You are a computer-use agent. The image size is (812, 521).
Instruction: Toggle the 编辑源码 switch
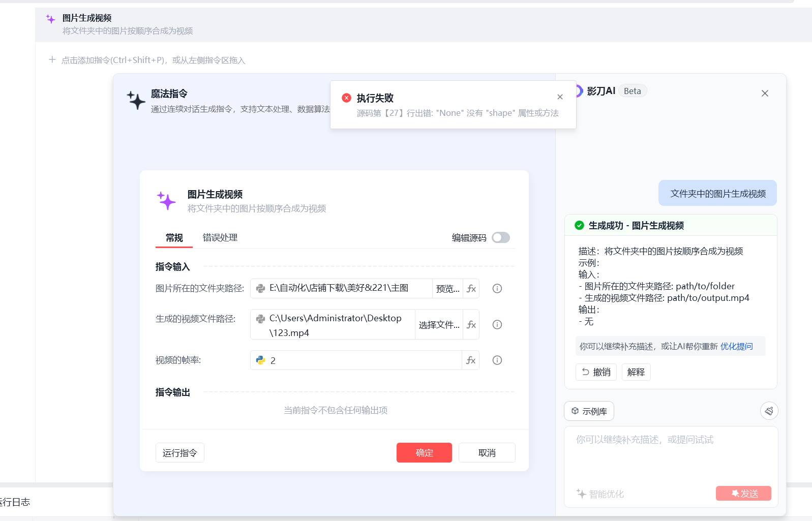(x=500, y=238)
